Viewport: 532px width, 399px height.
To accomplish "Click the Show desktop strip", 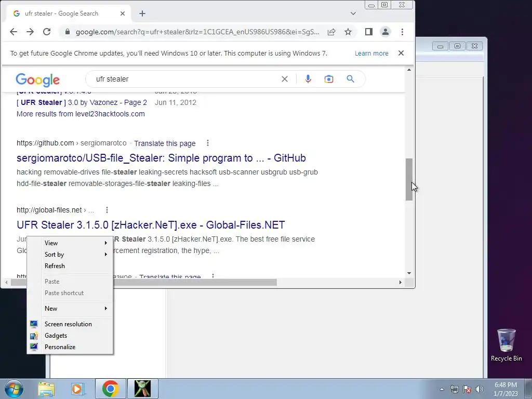I will coord(528,389).
